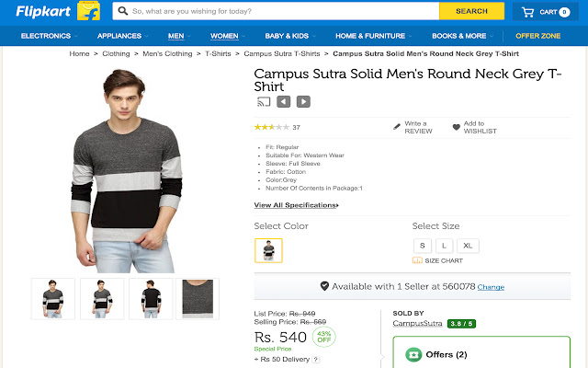Go to Home breadcrumb
This screenshot has width=588, height=368.
point(79,53)
